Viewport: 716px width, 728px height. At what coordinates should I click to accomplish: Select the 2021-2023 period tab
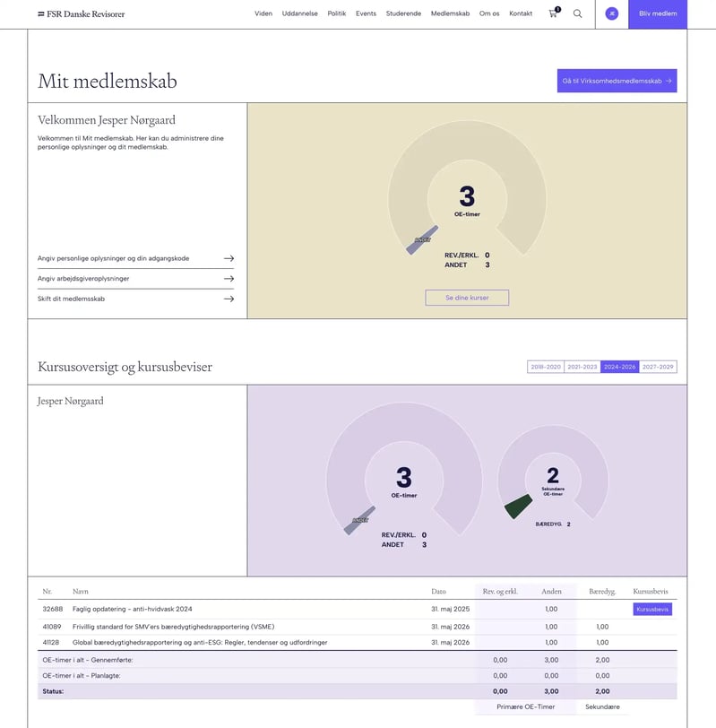tap(582, 367)
